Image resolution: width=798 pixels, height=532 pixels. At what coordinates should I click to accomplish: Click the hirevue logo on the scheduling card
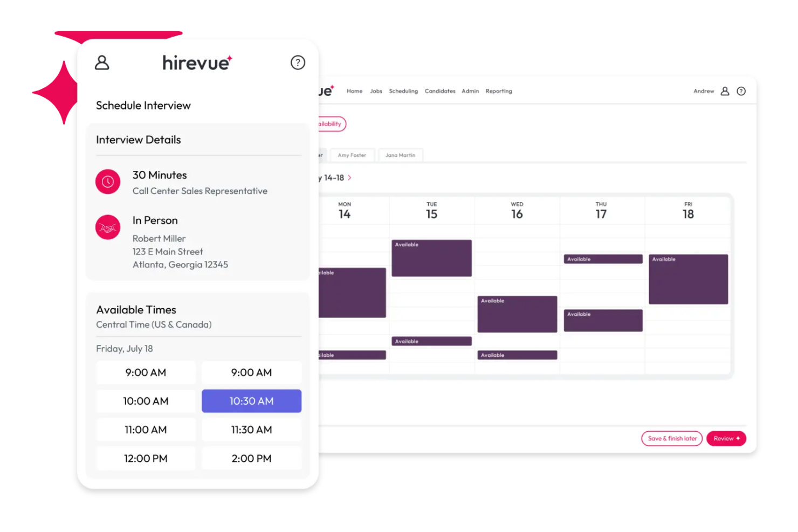click(197, 62)
